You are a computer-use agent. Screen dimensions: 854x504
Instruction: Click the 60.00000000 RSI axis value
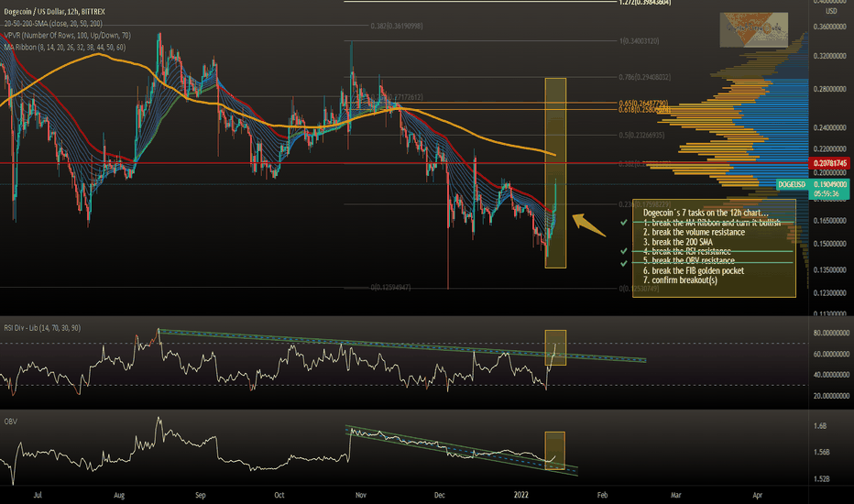[x=831, y=354]
